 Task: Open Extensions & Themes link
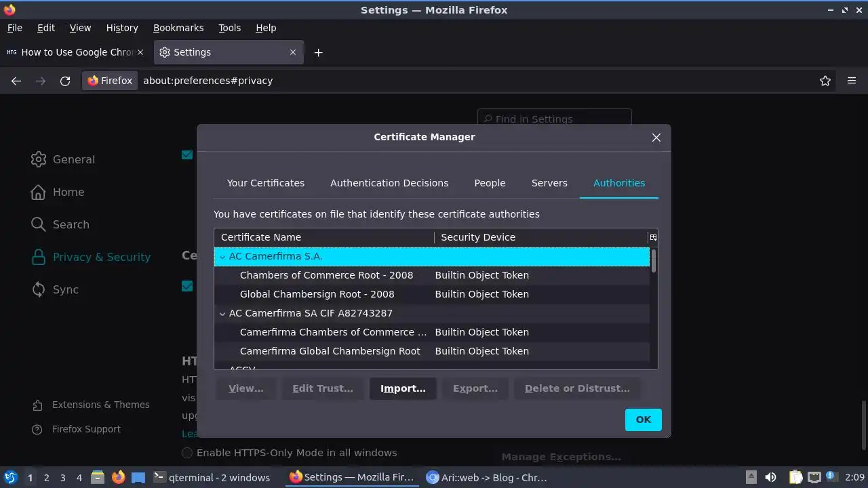coord(92,405)
